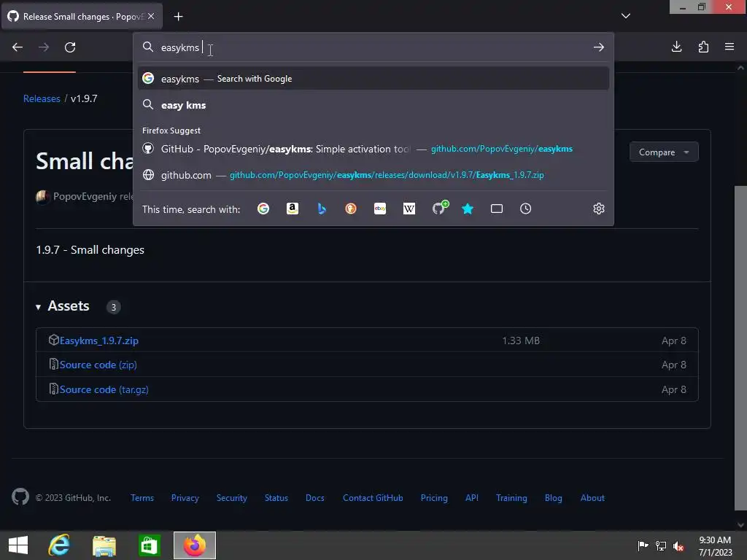Choose the easy kms search suggestion
This screenshot has width=747, height=560.
pos(373,105)
